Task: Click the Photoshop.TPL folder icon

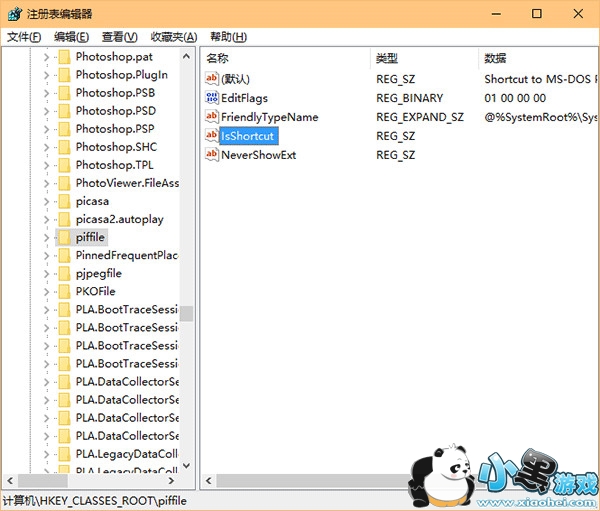Action: coord(64,165)
